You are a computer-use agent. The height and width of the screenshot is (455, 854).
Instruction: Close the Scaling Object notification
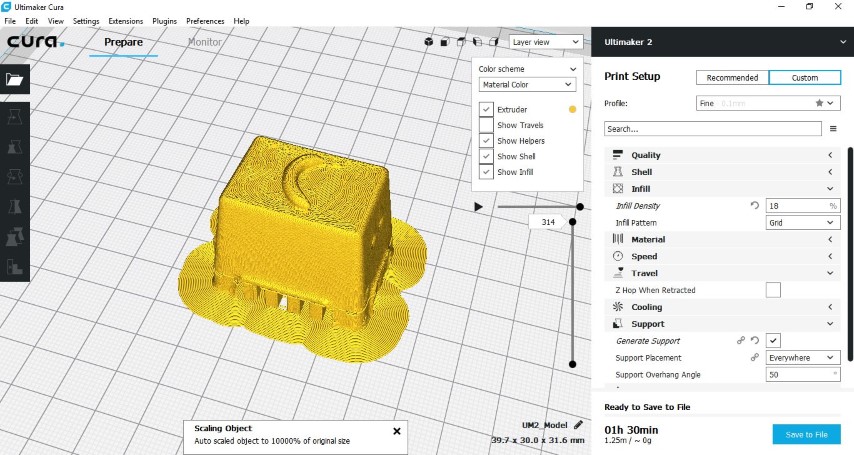tap(397, 431)
